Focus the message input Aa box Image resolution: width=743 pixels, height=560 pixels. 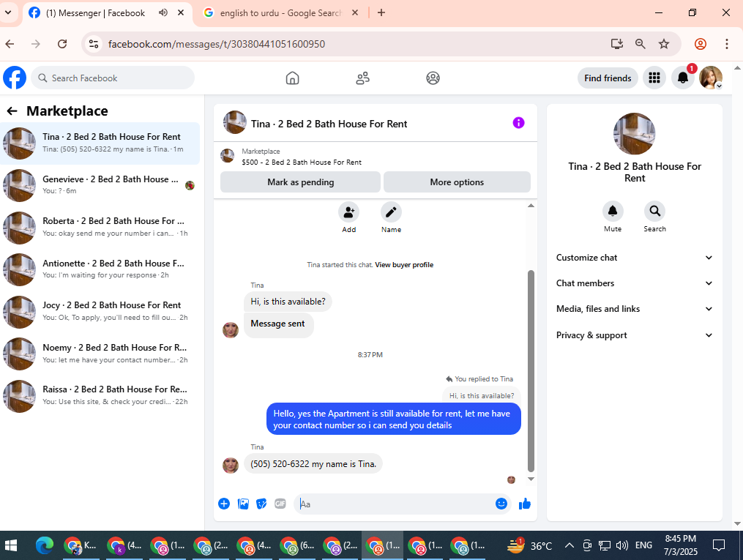point(395,504)
